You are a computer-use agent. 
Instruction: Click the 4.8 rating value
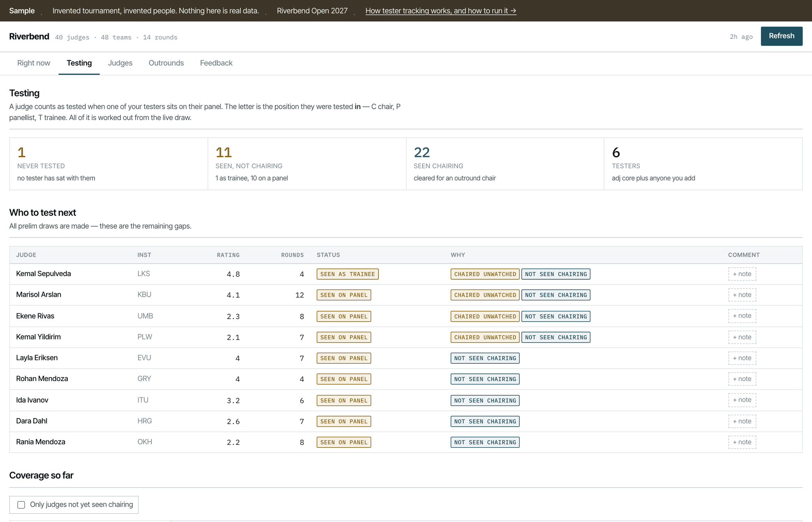pos(233,274)
